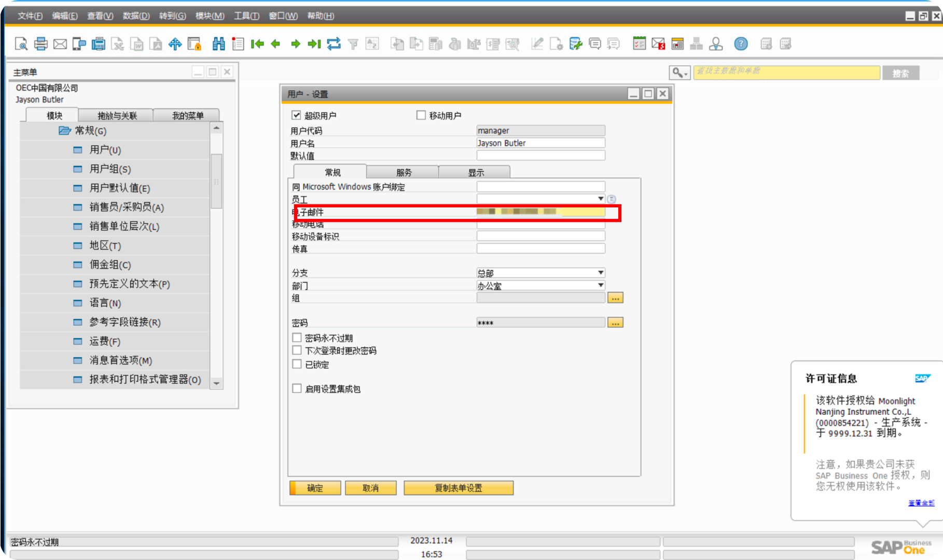Click the mail with red S icon

658,44
